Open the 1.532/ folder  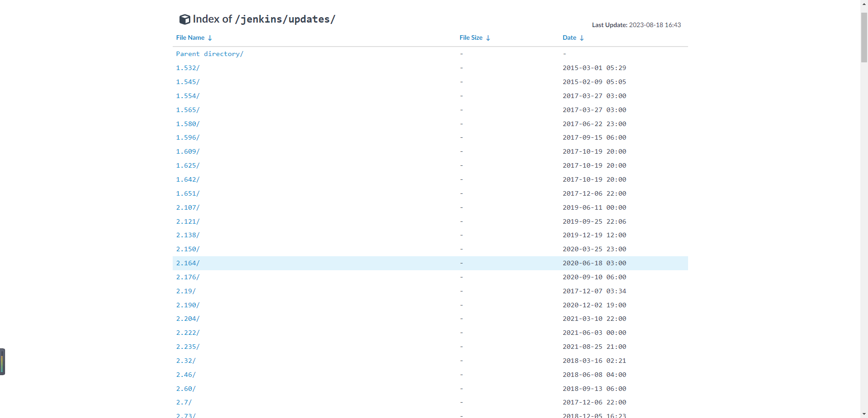(x=188, y=68)
